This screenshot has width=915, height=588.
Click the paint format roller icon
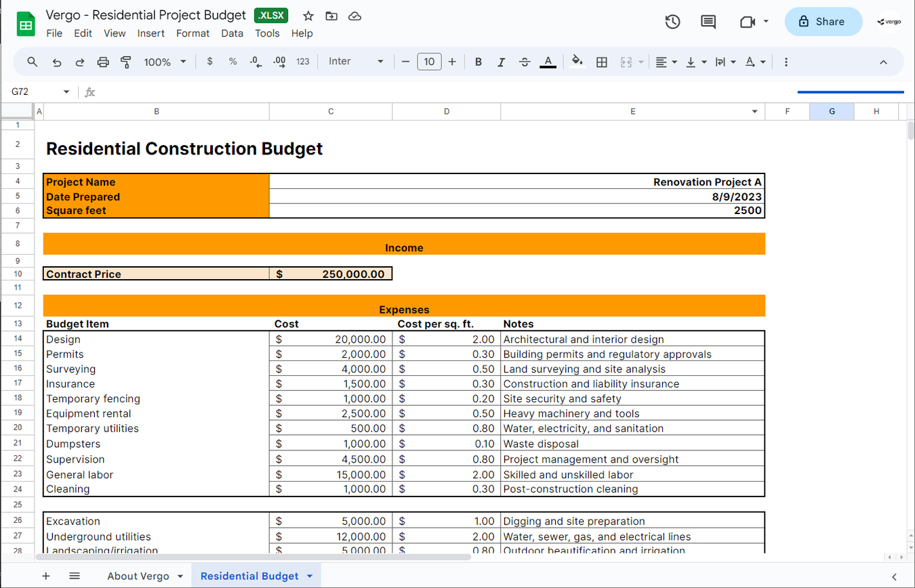pos(125,62)
